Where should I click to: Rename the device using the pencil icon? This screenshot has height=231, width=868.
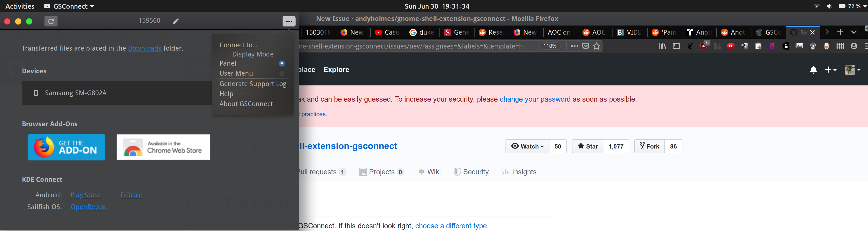point(176,21)
